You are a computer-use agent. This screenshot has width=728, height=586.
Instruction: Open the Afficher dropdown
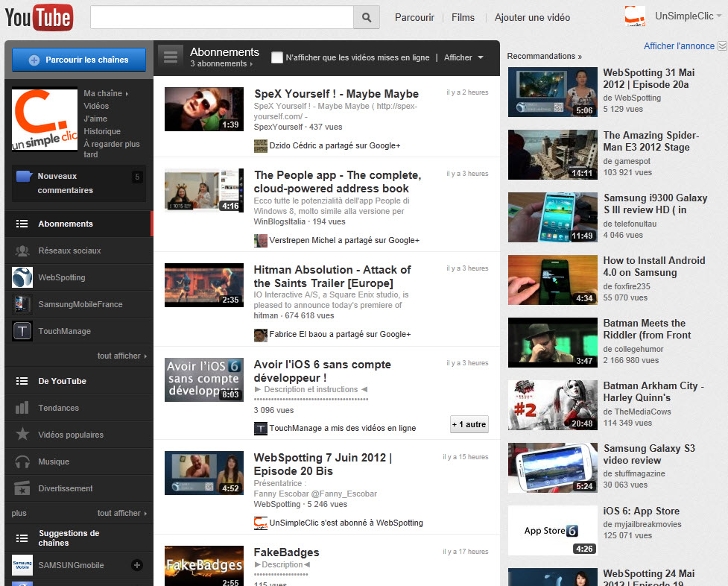[x=463, y=57]
